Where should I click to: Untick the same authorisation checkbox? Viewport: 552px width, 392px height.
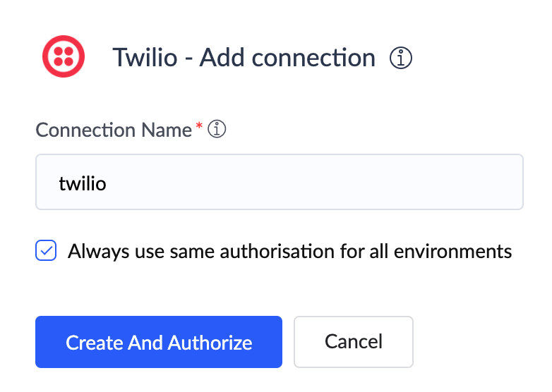pos(47,251)
